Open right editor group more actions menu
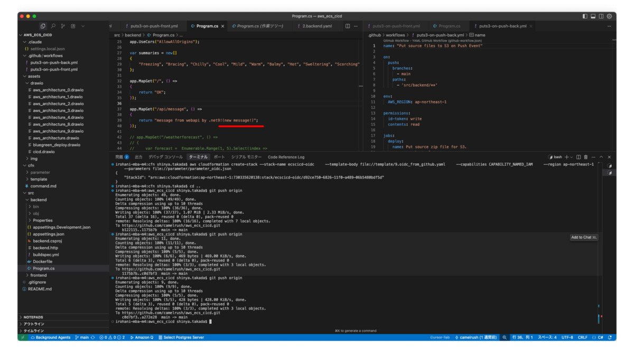The height and width of the screenshot is (364, 634). tap(610, 26)
